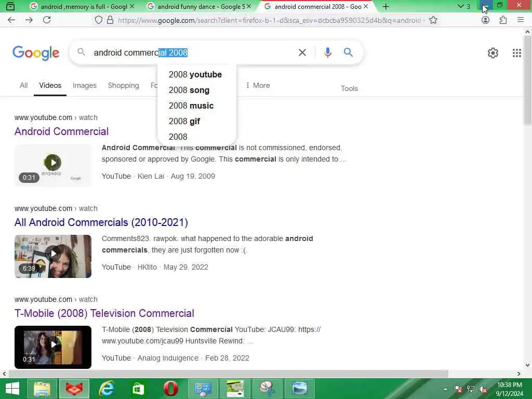532x399 pixels.
Task: Go forward with the browser forward arrow
Action: pyautogui.click(x=29, y=20)
